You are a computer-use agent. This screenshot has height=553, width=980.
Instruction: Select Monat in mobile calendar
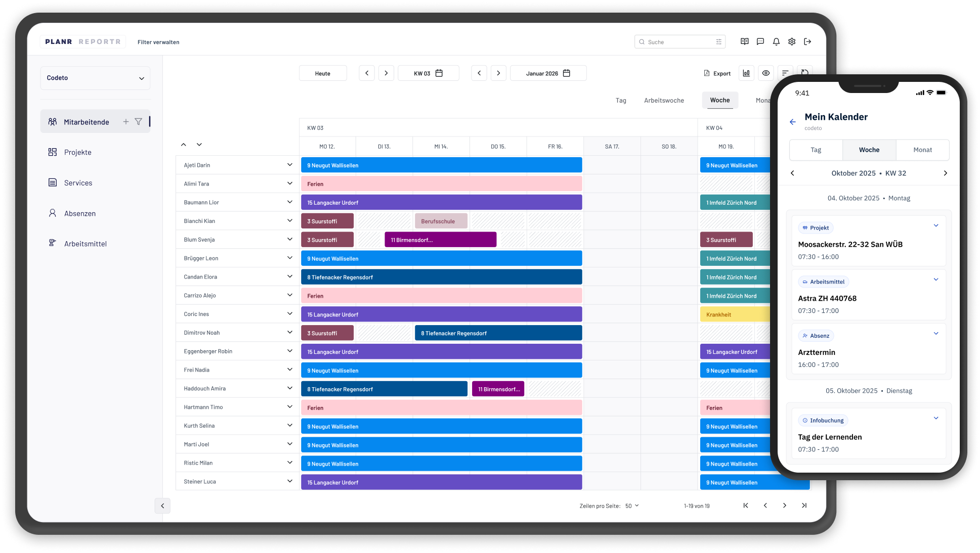pos(922,150)
